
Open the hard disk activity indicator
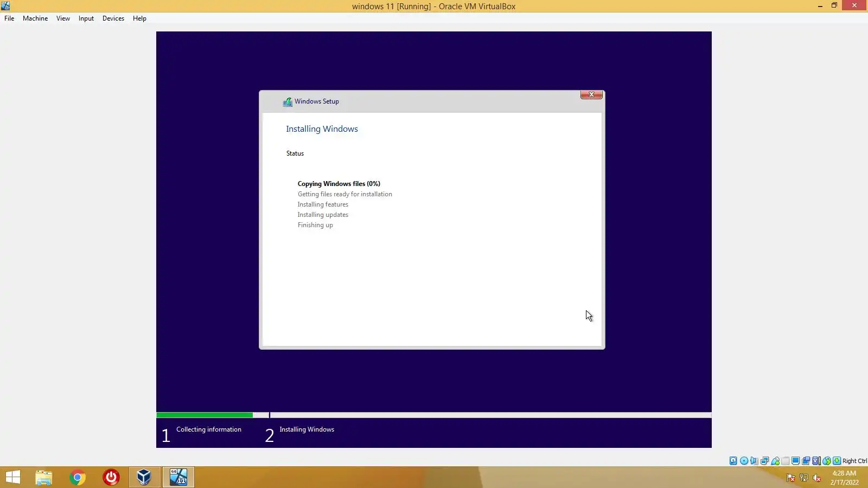(x=733, y=461)
